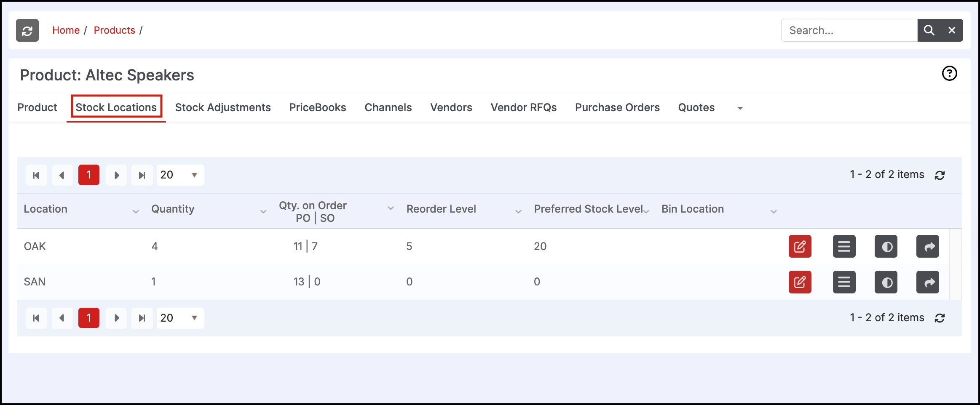
Task: Open the bottom page size dropdown showing 20
Action: click(x=180, y=318)
